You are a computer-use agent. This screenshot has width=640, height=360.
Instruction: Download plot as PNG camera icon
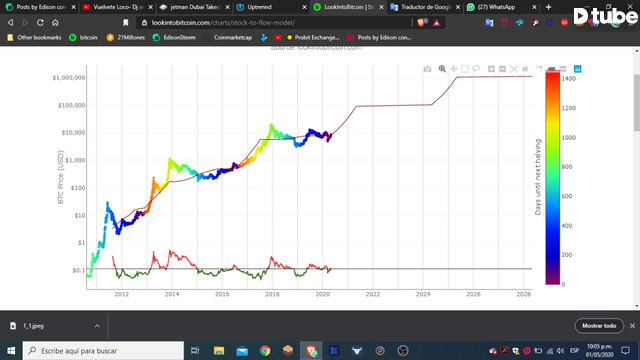427,69
